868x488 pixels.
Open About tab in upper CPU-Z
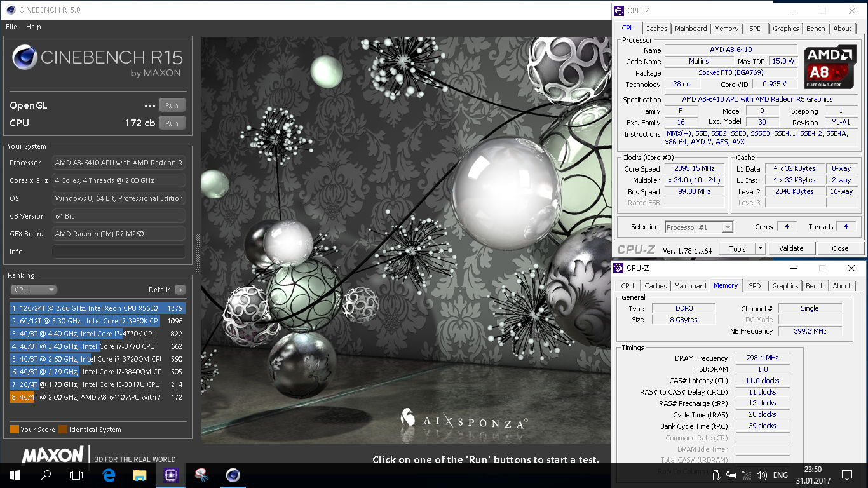click(843, 29)
